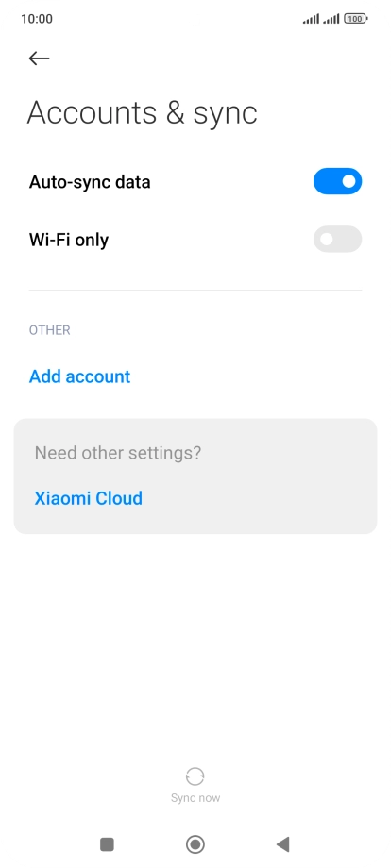Go home with the circle navigation button
391x868 pixels.
195,844
